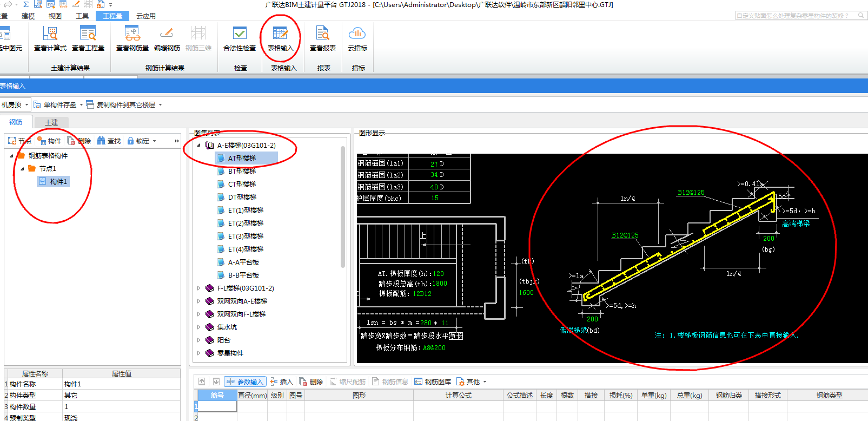Click first 筋号 cell in rebar table
This screenshot has height=421, width=868.
pyautogui.click(x=217, y=406)
